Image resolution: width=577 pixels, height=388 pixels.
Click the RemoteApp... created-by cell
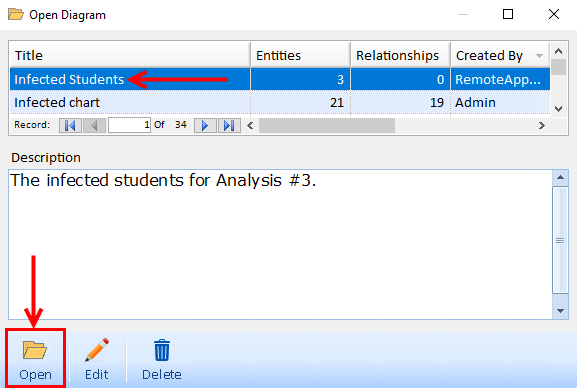(x=500, y=80)
